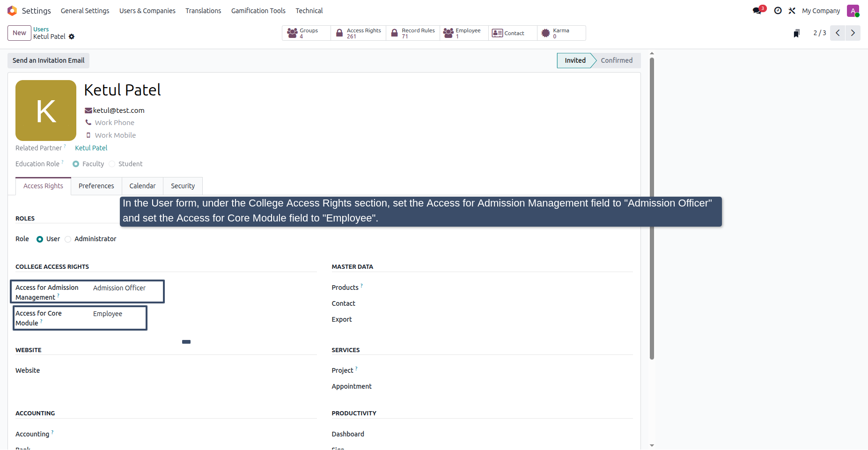The height and width of the screenshot is (450, 868).
Task: Open the conversations chat bubble icon
Action: (x=758, y=11)
